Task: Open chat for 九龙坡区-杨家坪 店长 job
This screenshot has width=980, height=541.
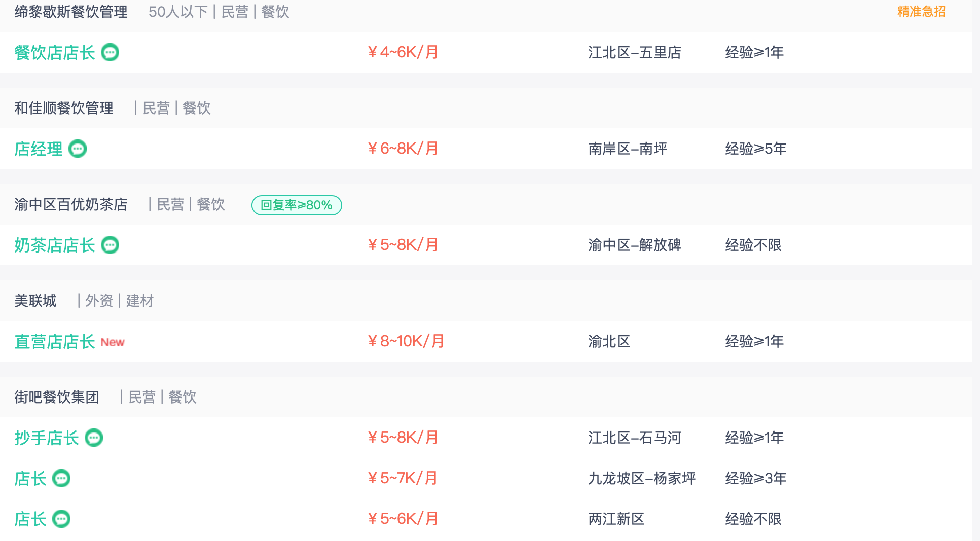Action: click(61, 478)
